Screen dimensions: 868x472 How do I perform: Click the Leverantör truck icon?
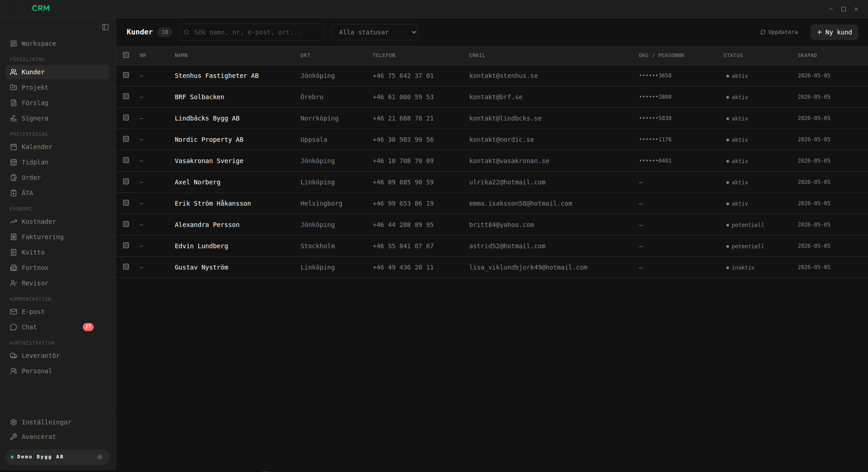pyautogui.click(x=14, y=356)
